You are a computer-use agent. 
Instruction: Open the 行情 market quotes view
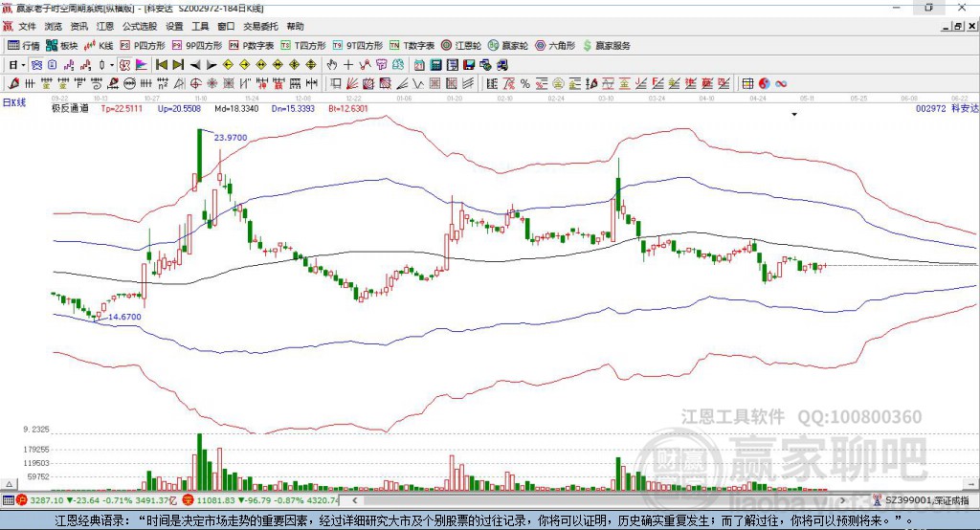click(24, 46)
